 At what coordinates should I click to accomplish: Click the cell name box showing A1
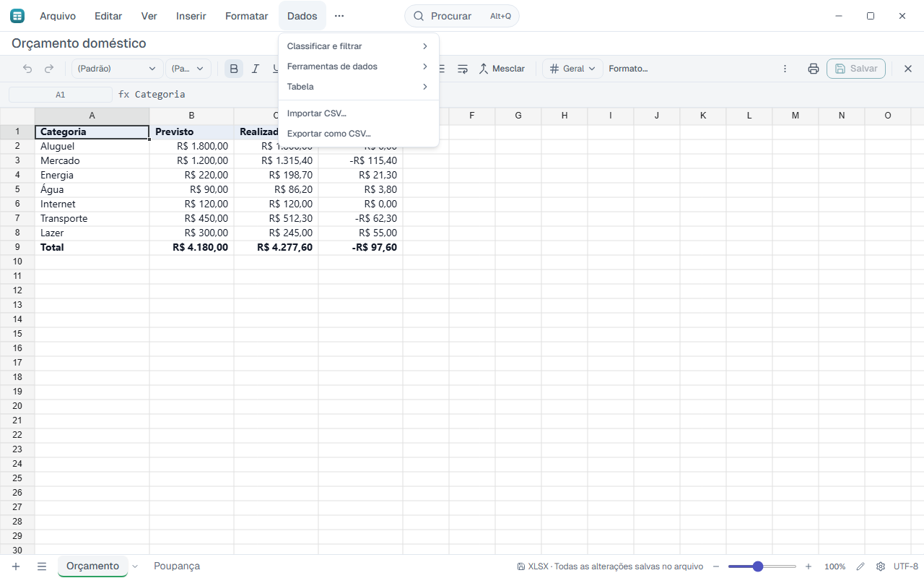point(61,94)
